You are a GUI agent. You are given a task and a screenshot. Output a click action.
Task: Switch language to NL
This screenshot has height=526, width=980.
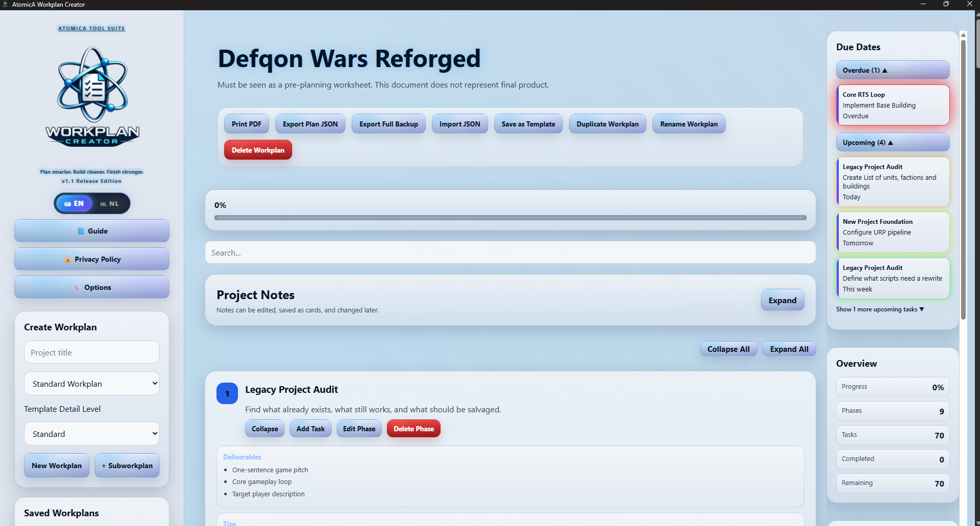(110, 203)
